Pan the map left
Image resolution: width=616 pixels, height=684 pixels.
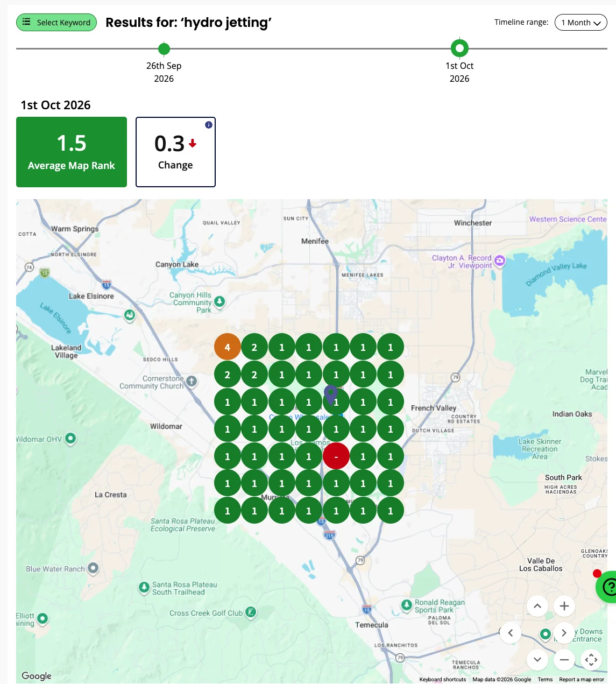[x=511, y=633]
